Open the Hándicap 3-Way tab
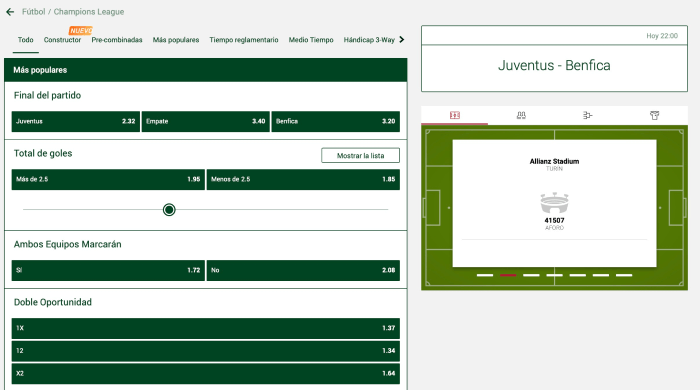The height and width of the screenshot is (390, 700). pos(369,40)
